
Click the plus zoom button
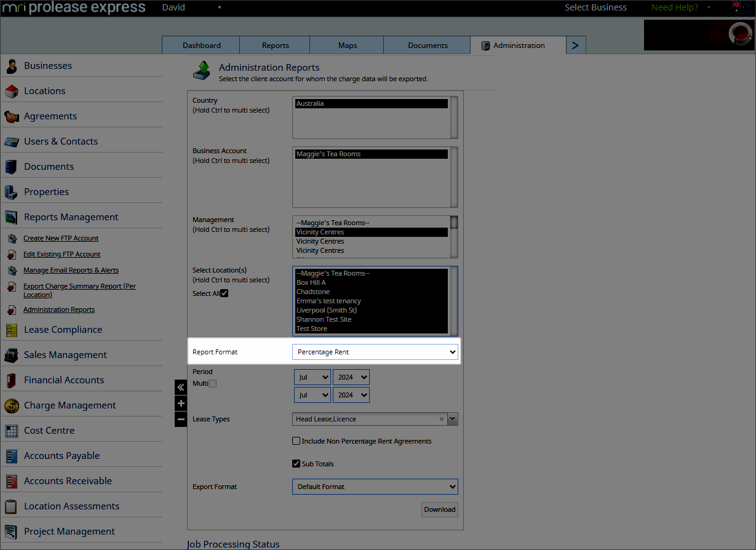(x=181, y=404)
